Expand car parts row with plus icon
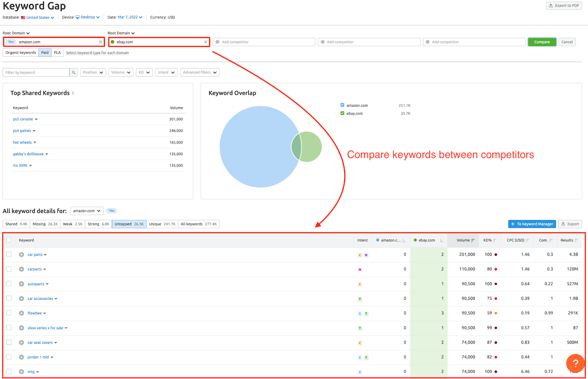588x379 pixels. [21, 255]
